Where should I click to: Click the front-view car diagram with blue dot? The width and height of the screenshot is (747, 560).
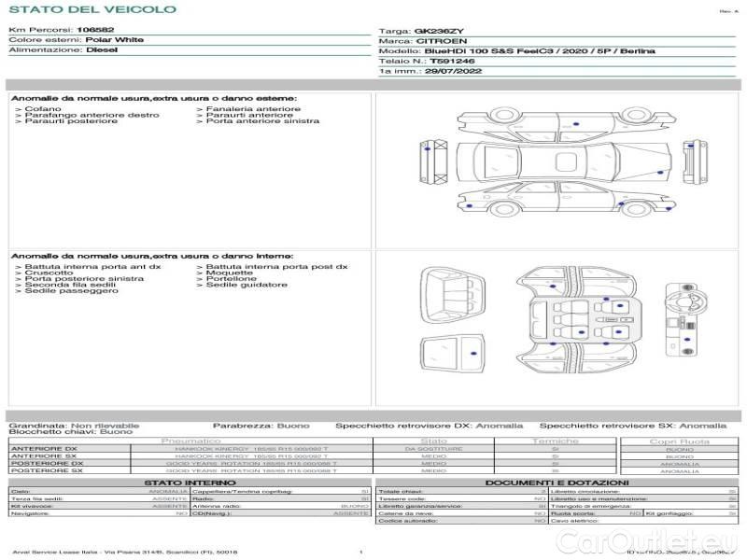434,162
